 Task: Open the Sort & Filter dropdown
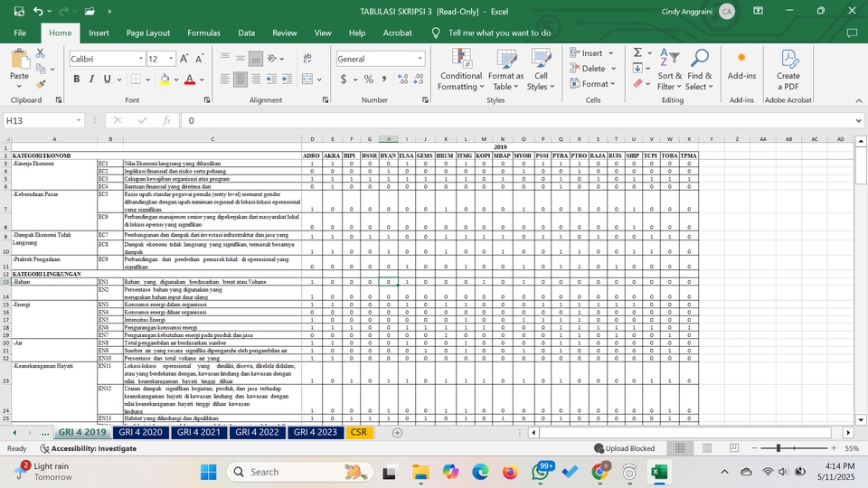pyautogui.click(x=669, y=70)
